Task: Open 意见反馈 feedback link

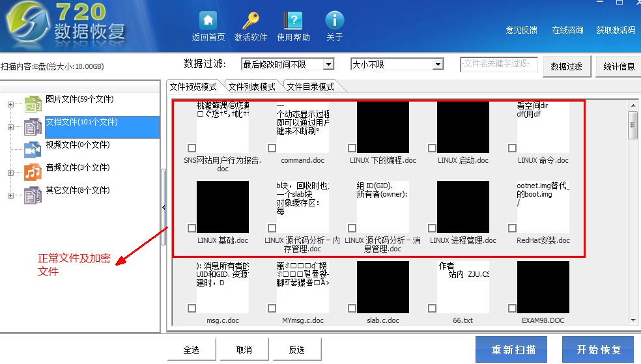Action: [521, 30]
